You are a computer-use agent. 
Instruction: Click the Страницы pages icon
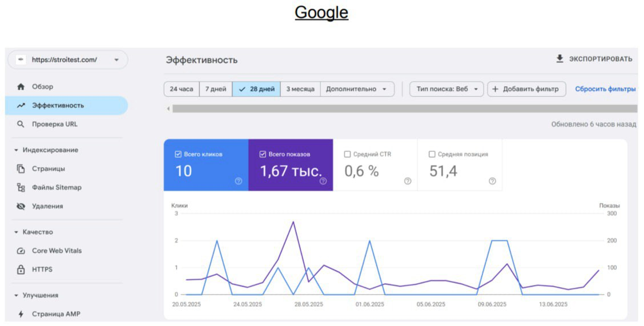coord(21,169)
